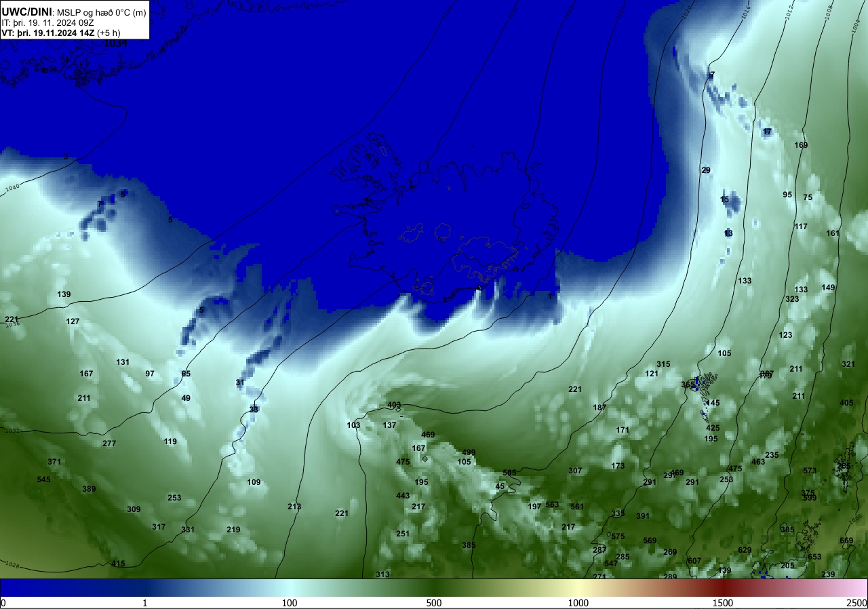The width and height of the screenshot is (868, 609).
Task: Click the 1034 pressure value below the header box
Action: (x=116, y=43)
